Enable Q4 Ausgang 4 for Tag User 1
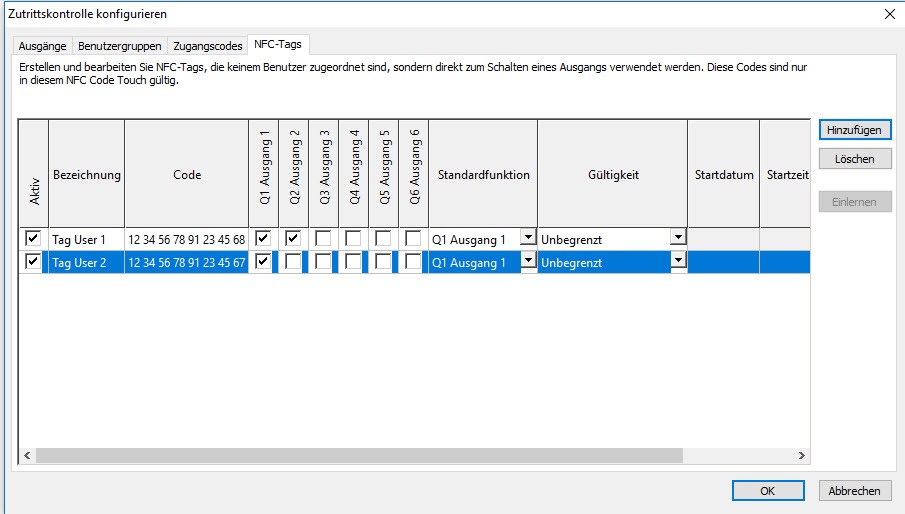The height and width of the screenshot is (514, 905). [x=353, y=238]
